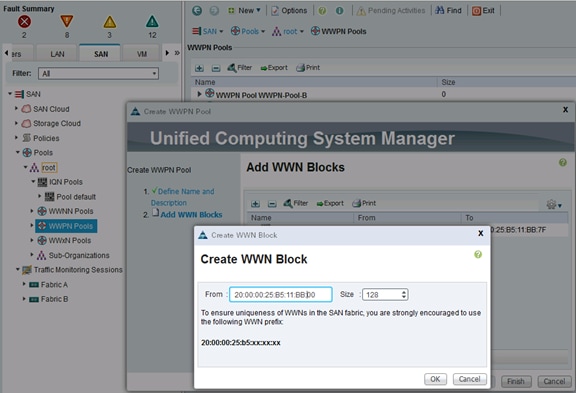Switch to the LAN tab

tap(57, 54)
